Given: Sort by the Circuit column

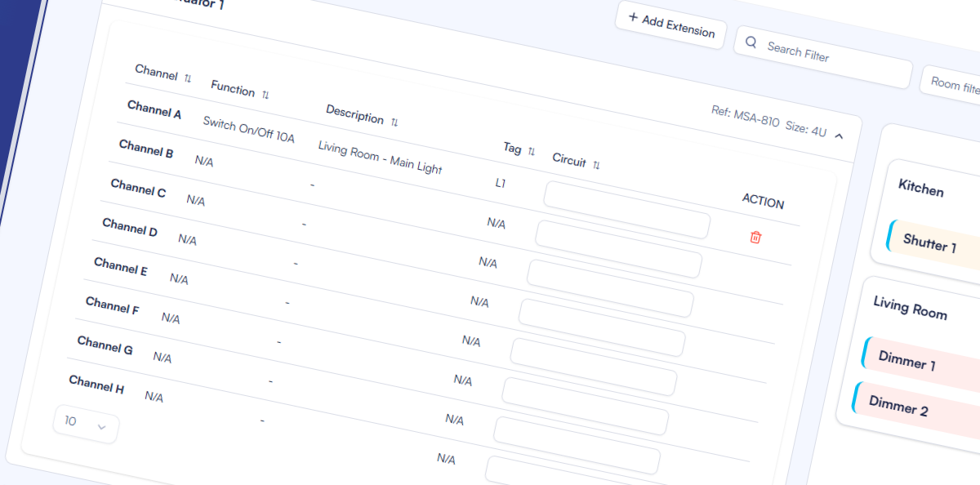Looking at the screenshot, I should (x=596, y=165).
